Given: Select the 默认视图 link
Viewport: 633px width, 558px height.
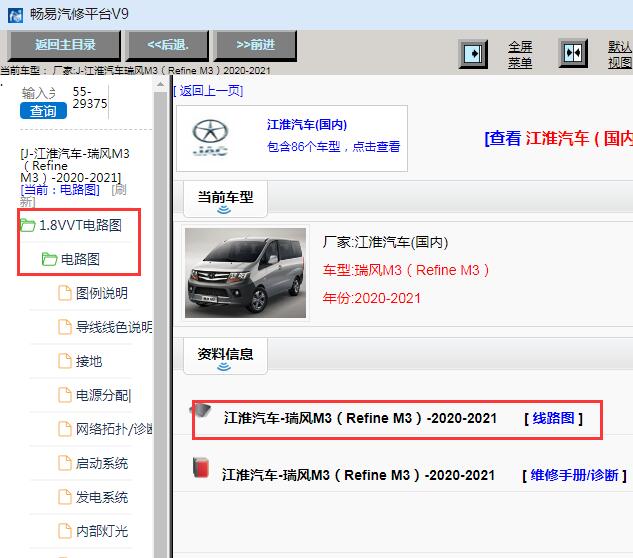Looking at the screenshot, I should coord(620,55).
